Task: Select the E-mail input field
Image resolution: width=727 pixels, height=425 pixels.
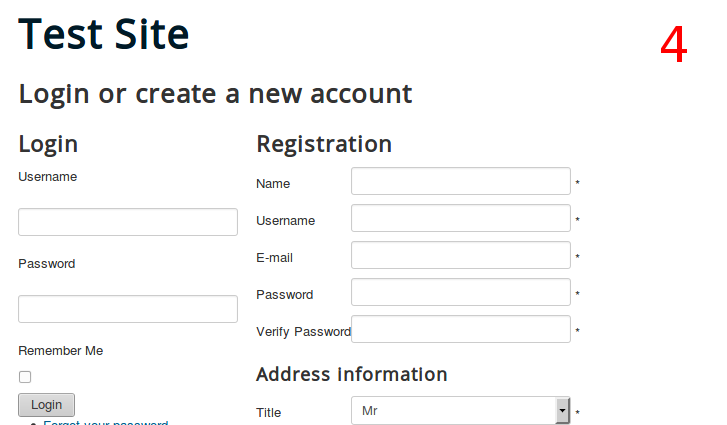Action: point(461,256)
